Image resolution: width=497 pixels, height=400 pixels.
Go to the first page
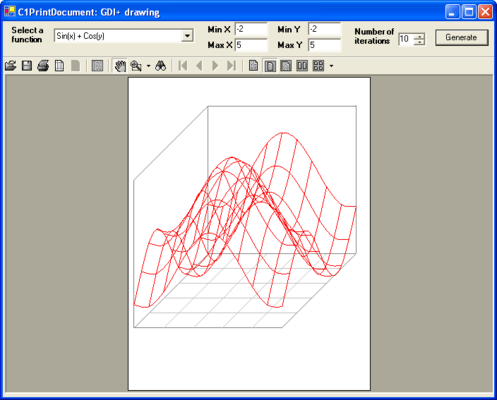(183, 66)
